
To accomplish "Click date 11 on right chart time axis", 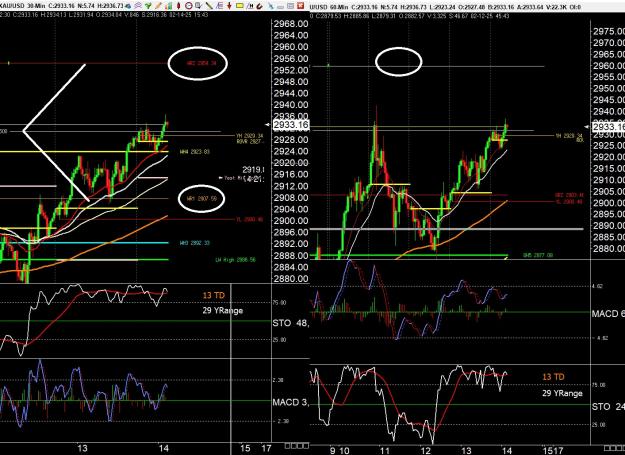I will pos(385,451).
